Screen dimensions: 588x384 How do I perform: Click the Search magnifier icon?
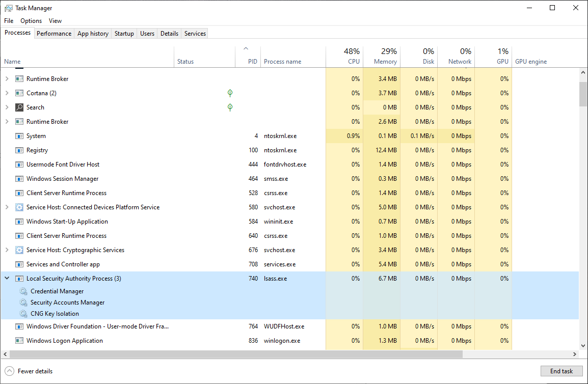point(19,107)
